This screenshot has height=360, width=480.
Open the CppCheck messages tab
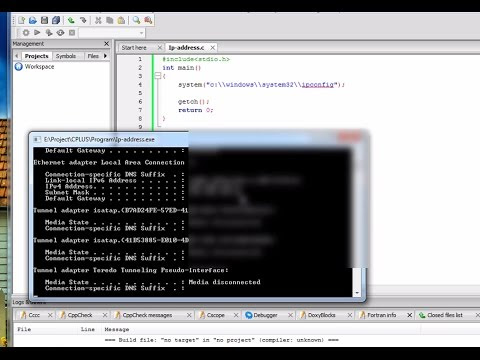[x=147, y=315]
